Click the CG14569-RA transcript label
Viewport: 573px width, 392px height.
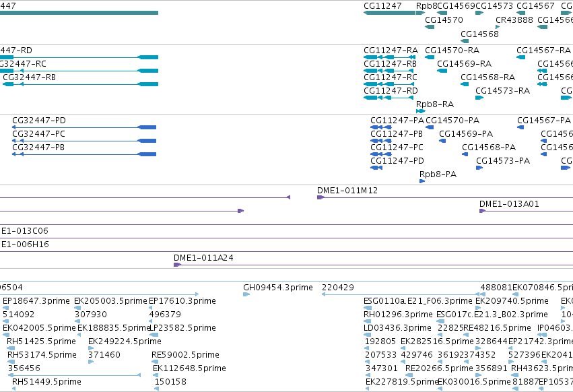click(x=464, y=63)
